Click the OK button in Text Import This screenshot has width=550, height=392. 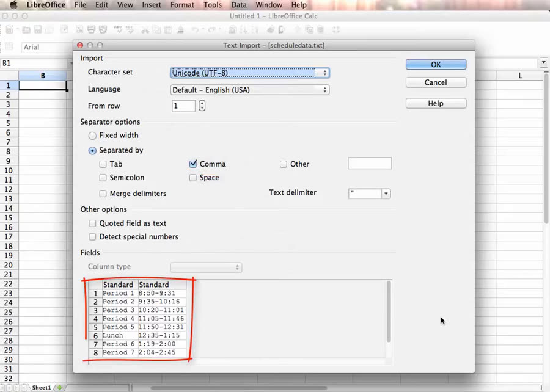436,65
